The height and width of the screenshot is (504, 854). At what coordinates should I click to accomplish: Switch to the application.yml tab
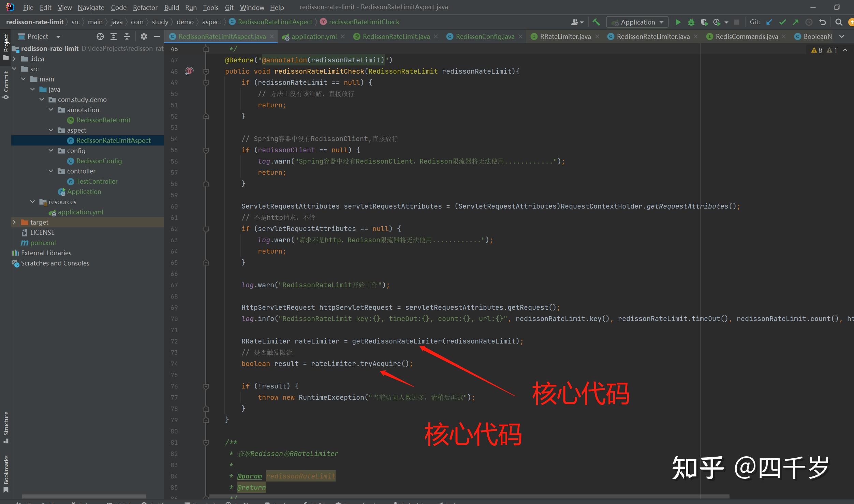313,36
